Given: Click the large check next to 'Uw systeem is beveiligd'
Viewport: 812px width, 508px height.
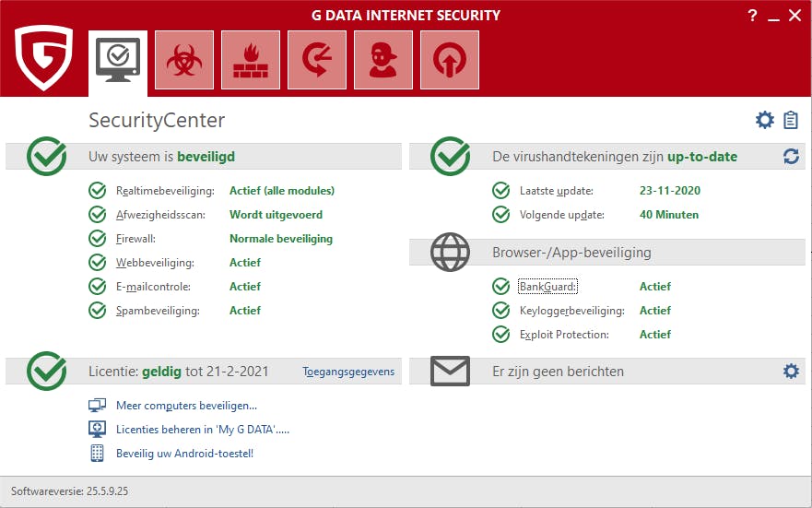Looking at the screenshot, I should 47,156.
